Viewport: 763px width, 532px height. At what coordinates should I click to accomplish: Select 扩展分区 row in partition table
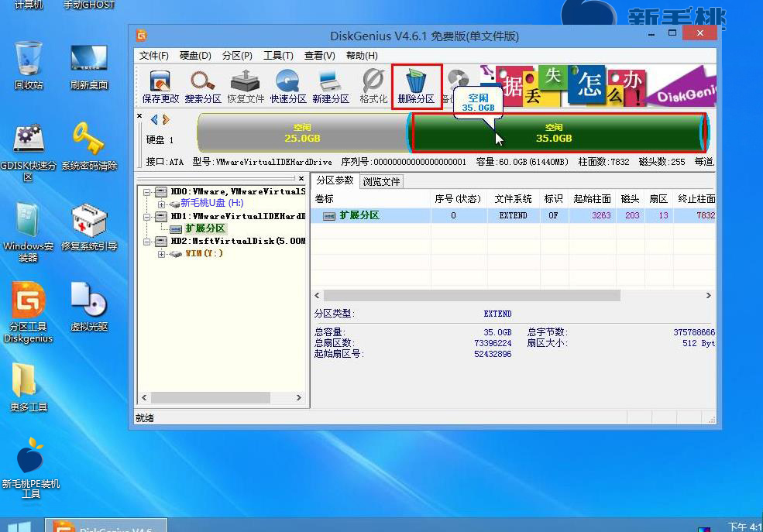(514, 215)
